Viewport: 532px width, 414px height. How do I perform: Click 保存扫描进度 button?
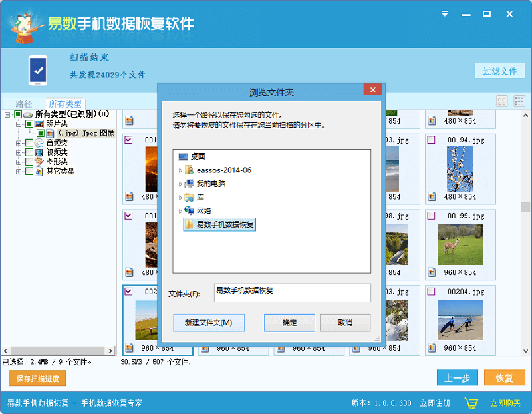[38, 378]
